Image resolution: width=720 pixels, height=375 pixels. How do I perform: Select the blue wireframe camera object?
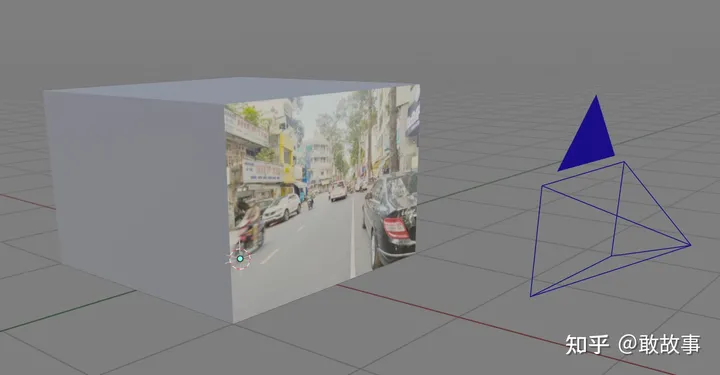tap(610, 229)
